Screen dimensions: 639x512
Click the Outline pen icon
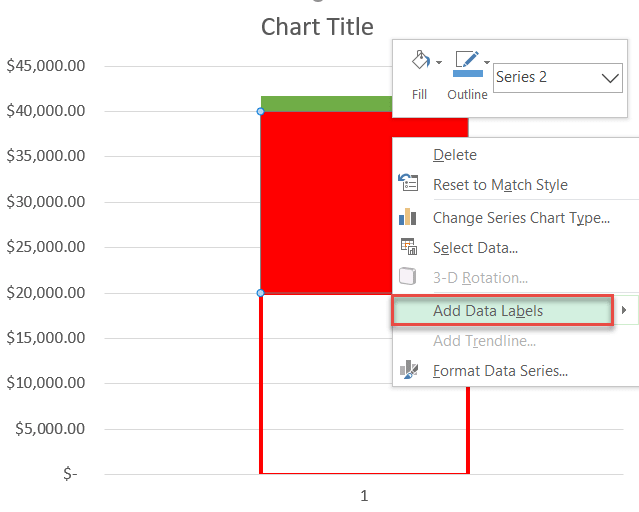pyautogui.click(x=466, y=62)
